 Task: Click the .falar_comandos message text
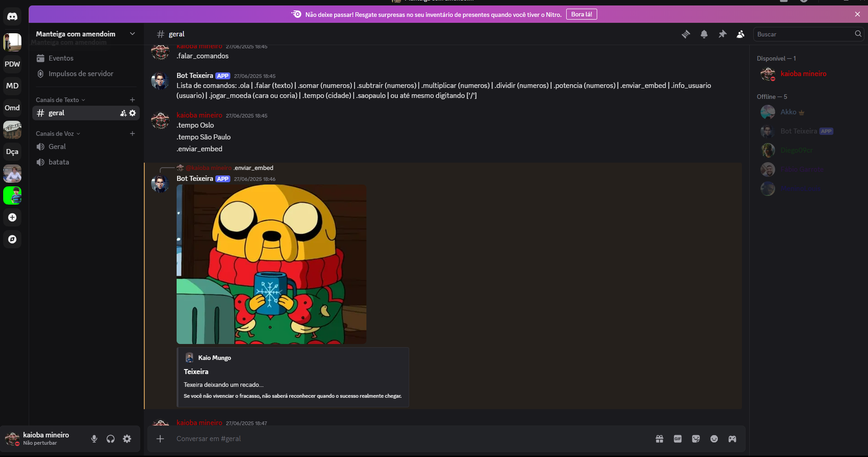pyautogui.click(x=203, y=56)
